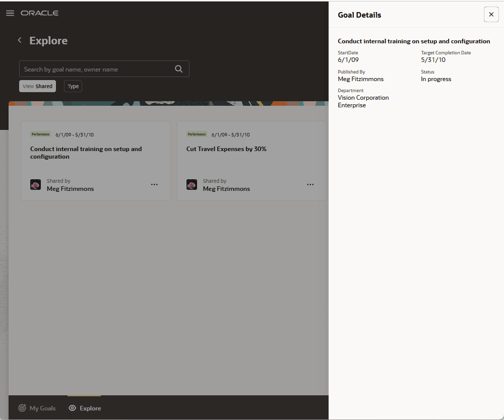This screenshot has height=420, width=504.
Task: Click the goal name in Goal Details panel
Action: 414,41
